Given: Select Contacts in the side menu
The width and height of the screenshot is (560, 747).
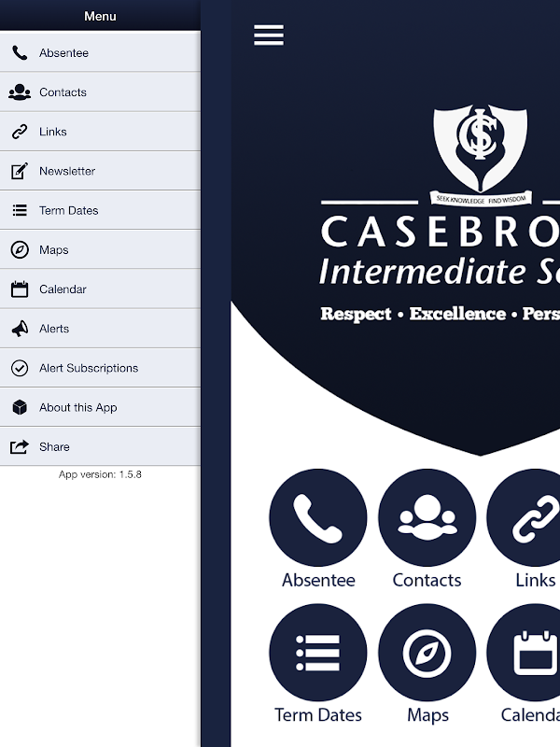Looking at the screenshot, I should pyautogui.click(x=100, y=92).
